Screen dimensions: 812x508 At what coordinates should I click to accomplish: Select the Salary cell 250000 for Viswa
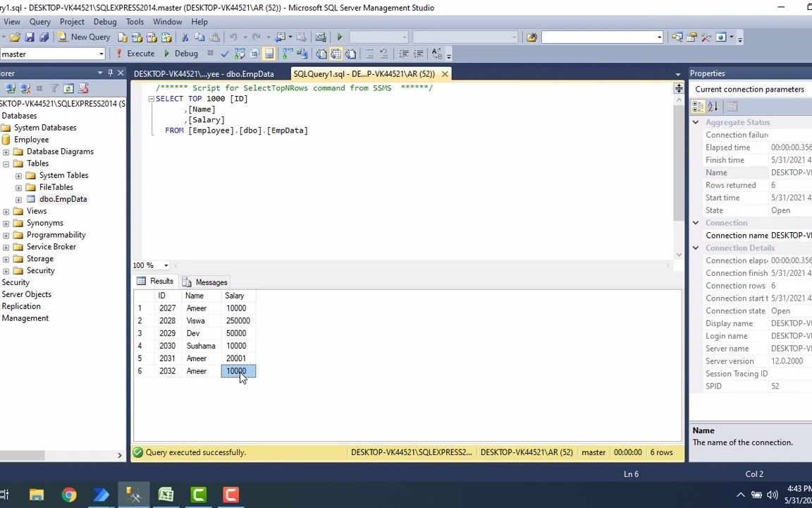(x=238, y=321)
